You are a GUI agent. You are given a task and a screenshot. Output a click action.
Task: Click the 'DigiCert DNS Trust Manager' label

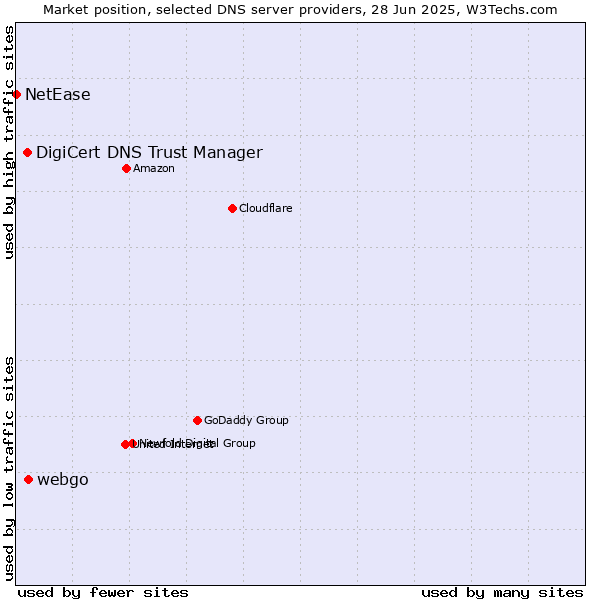[149, 153]
